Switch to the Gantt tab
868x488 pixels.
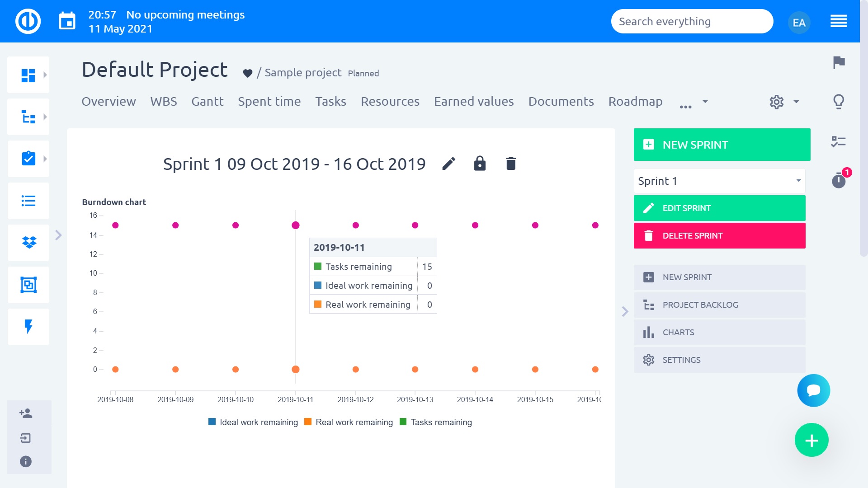click(207, 102)
